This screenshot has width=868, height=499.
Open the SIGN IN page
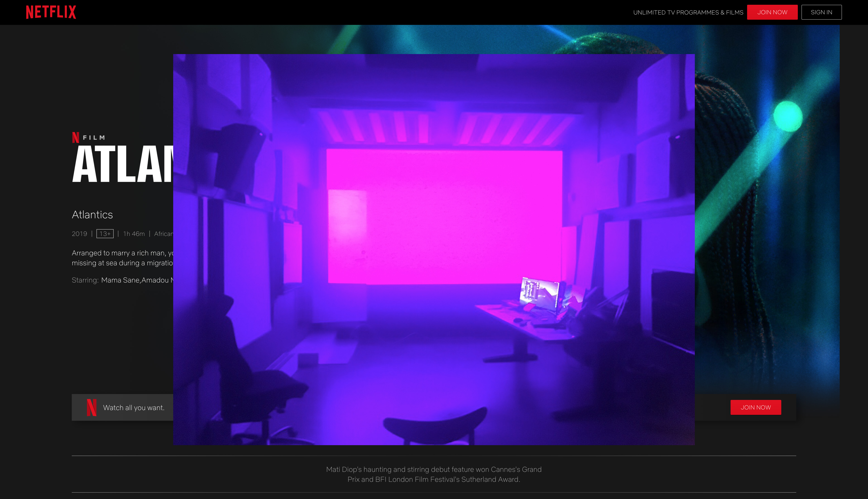tap(821, 12)
